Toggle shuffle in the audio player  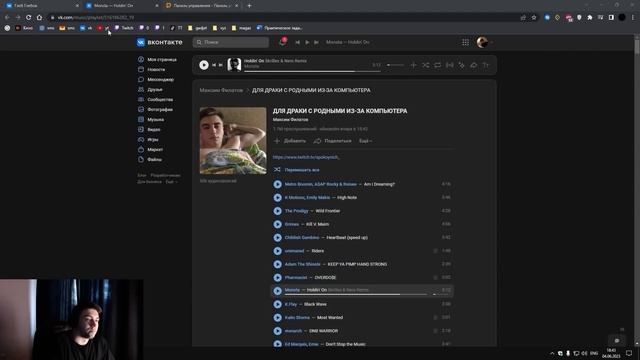pos(426,65)
